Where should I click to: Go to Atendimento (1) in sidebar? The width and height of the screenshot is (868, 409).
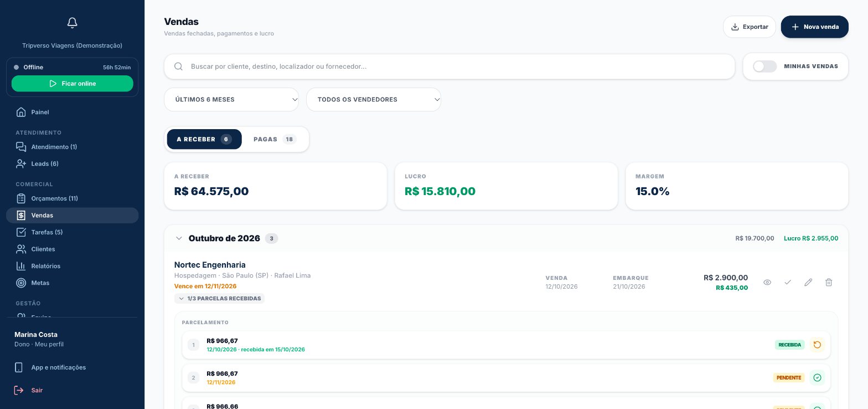72,147
